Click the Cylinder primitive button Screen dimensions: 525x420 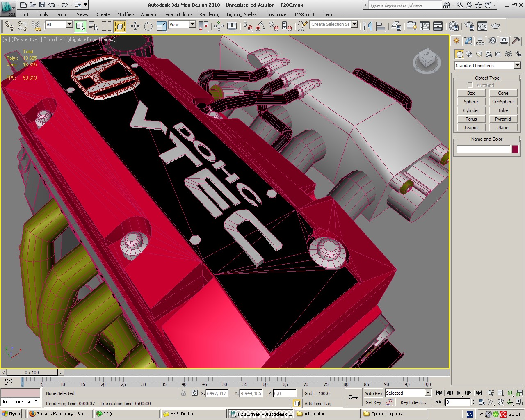pyautogui.click(x=471, y=110)
